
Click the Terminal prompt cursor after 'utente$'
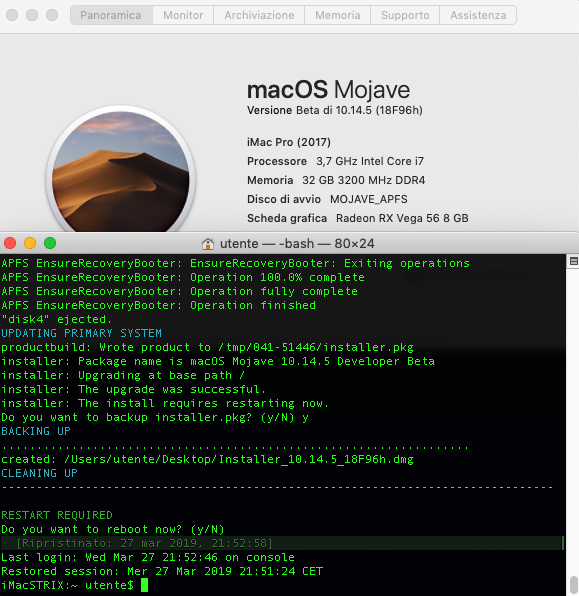(x=144, y=585)
